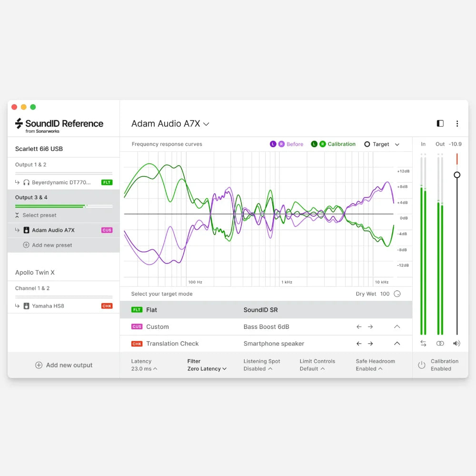The image size is (476, 476).
Task: Toggle the Before frequency response curves
Action: [287, 144]
